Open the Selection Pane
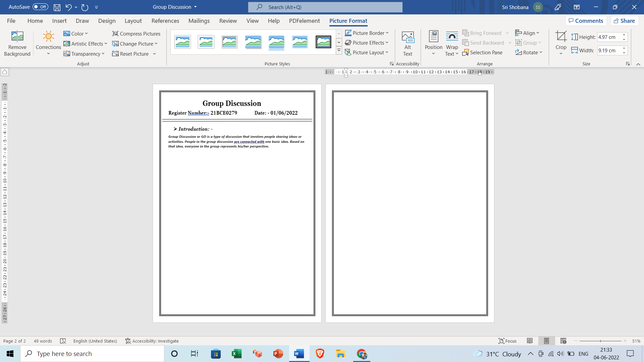This screenshot has width=644, height=362. tap(482, 53)
